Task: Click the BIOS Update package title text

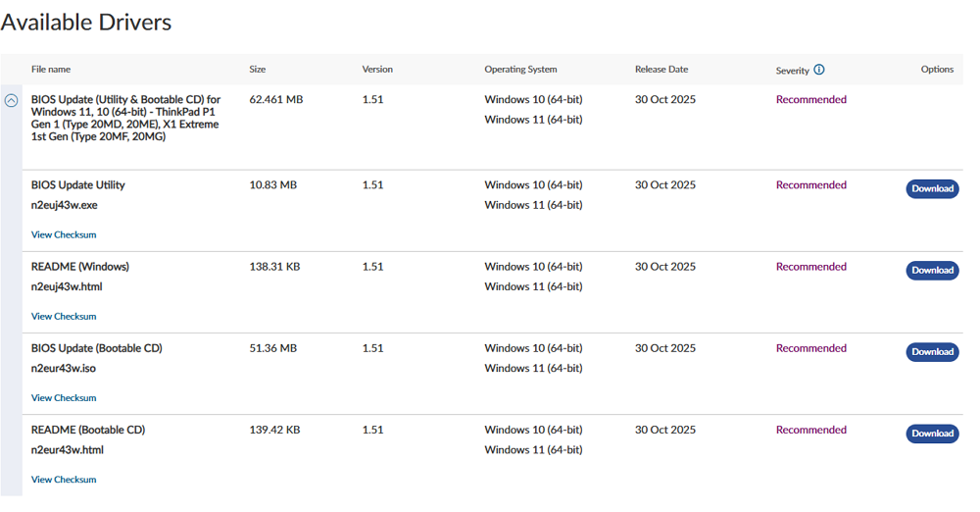Action: [125, 118]
